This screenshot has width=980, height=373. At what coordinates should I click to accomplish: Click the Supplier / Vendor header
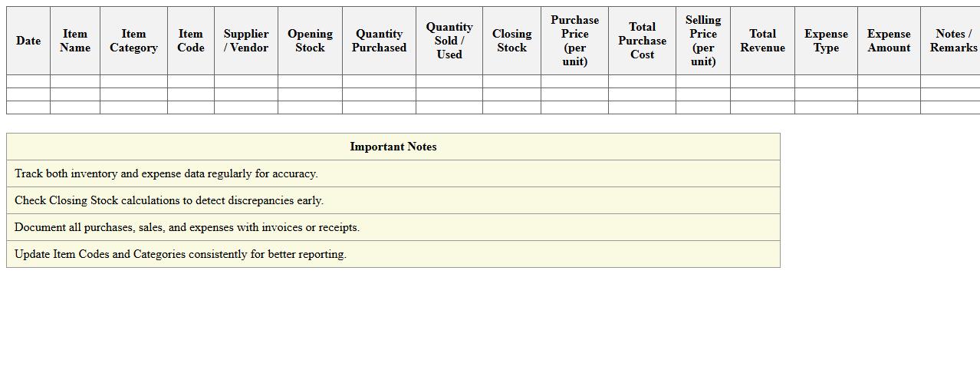[x=246, y=41]
